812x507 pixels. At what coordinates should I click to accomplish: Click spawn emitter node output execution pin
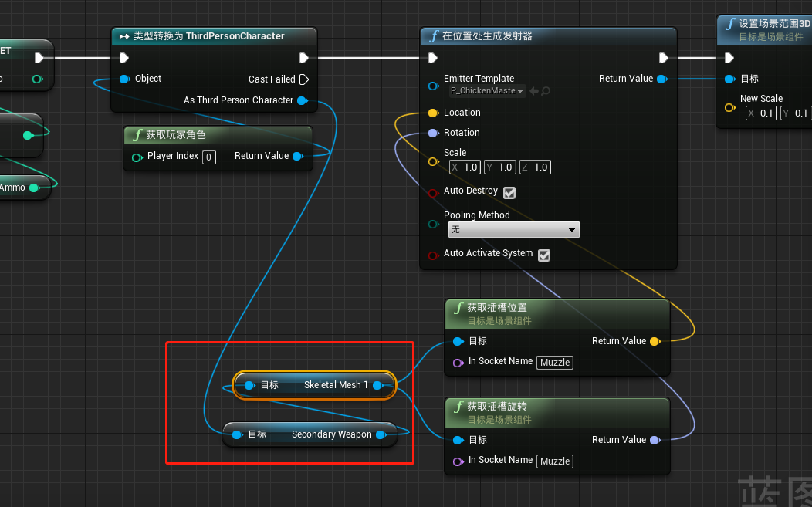[x=663, y=57]
